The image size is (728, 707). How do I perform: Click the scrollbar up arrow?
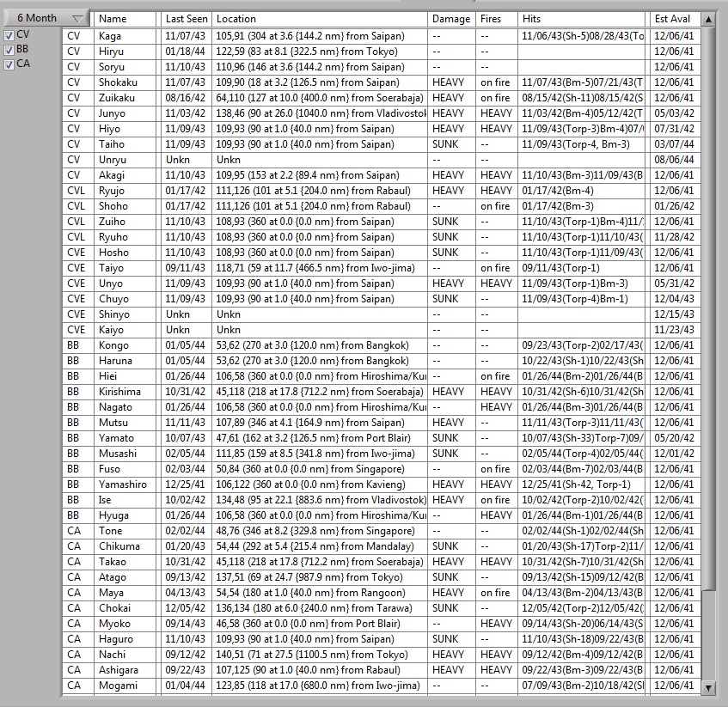(x=708, y=20)
